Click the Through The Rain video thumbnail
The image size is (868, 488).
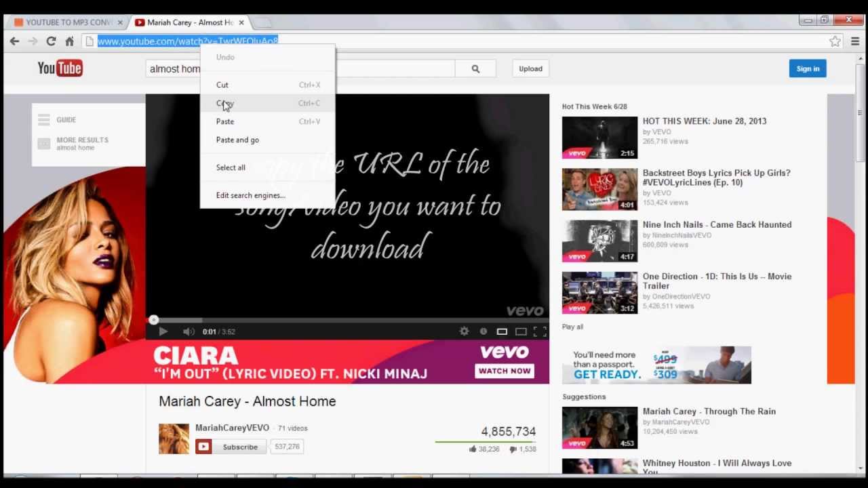tap(599, 428)
